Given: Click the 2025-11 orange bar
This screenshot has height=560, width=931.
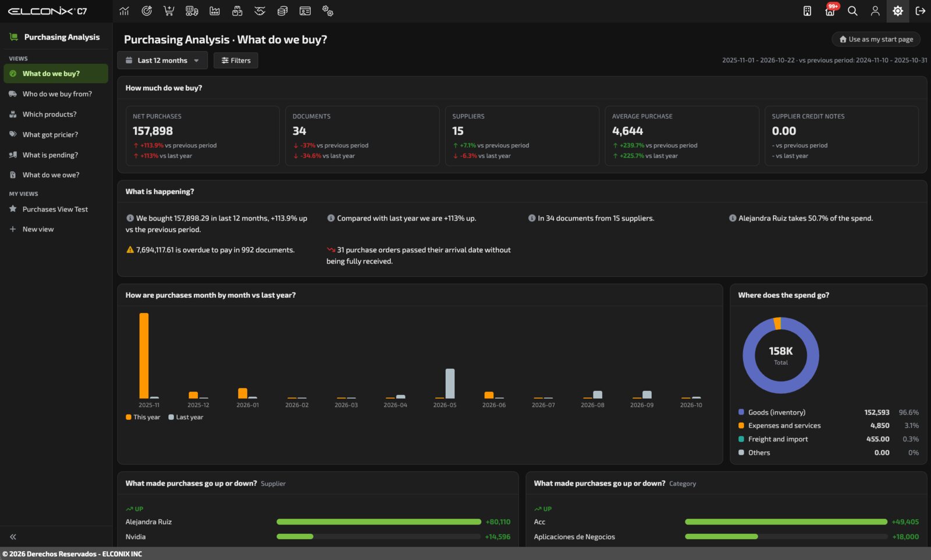Looking at the screenshot, I should tap(144, 355).
